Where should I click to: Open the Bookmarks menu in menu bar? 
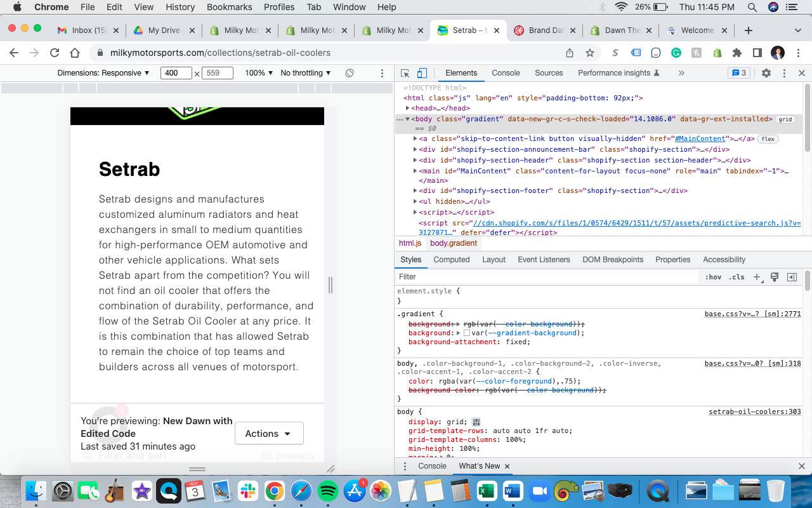(230, 7)
